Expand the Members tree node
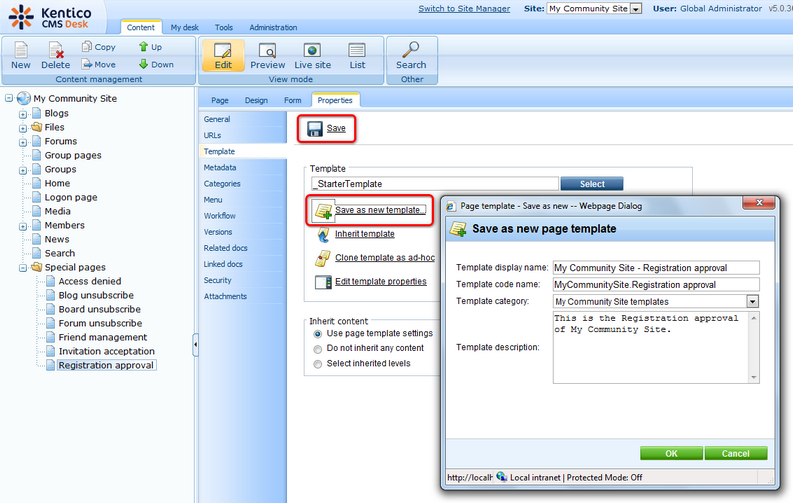The width and height of the screenshot is (793, 503). [x=23, y=226]
